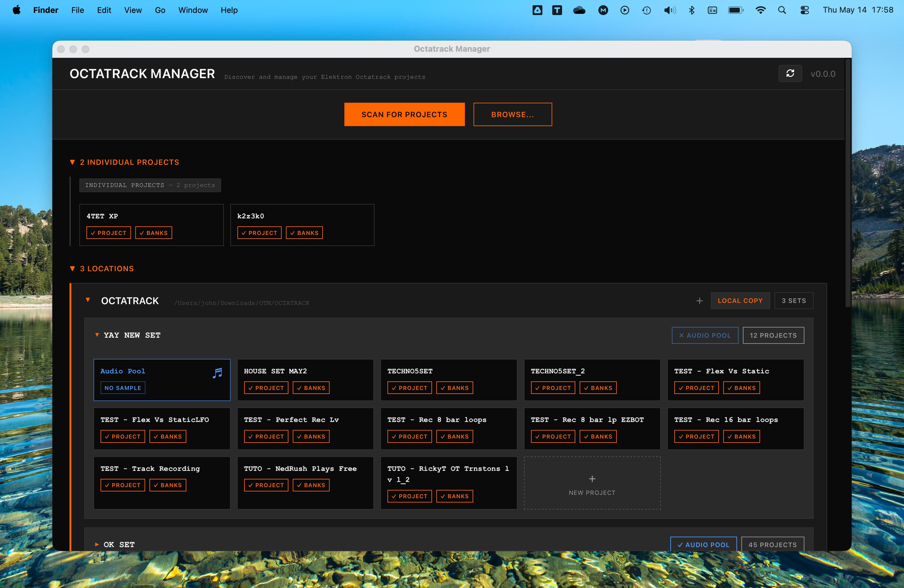Image resolution: width=904 pixels, height=588 pixels.
Task: Click the /Users/john/Downloads/OTM/OCTATRACK path text
Action: pyautogui.click(x=242, y=303)
